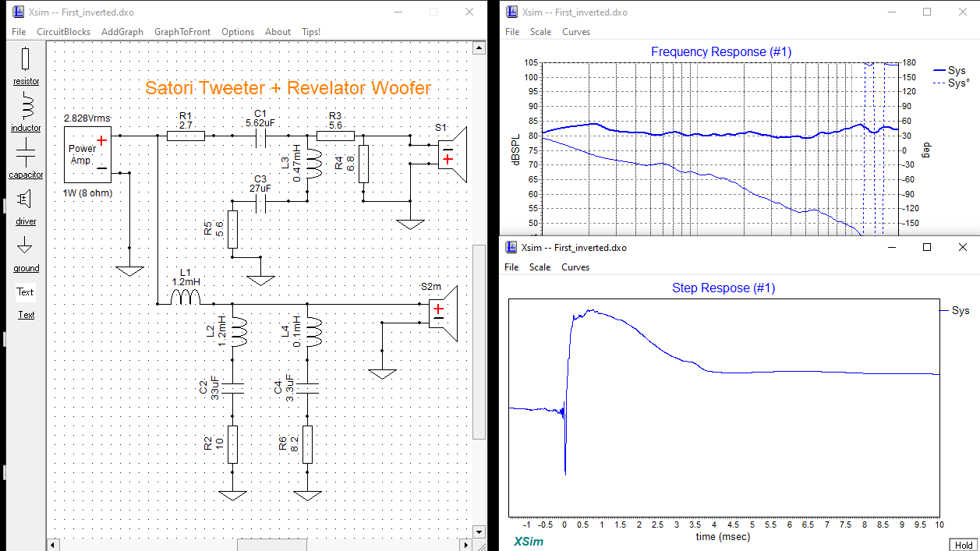Open Scale menu in Frequency Response window
Screen dimensions: 980x551
[540, 32]
